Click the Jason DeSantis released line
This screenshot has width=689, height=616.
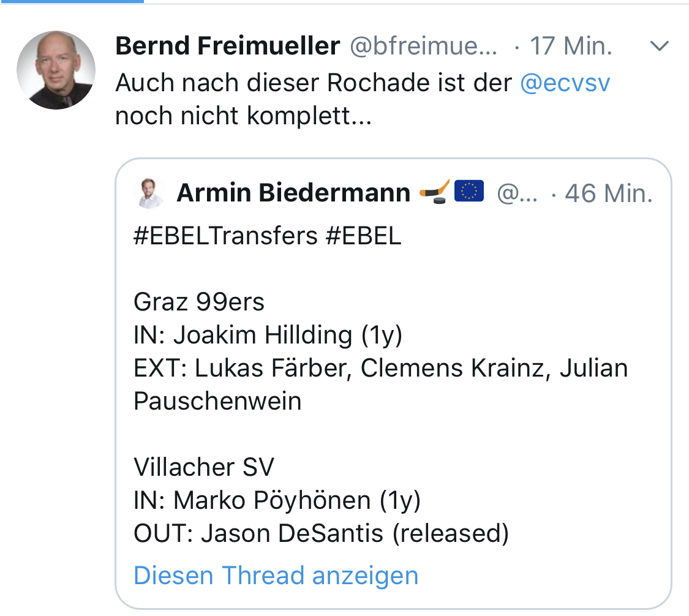[x=321, y=533]
